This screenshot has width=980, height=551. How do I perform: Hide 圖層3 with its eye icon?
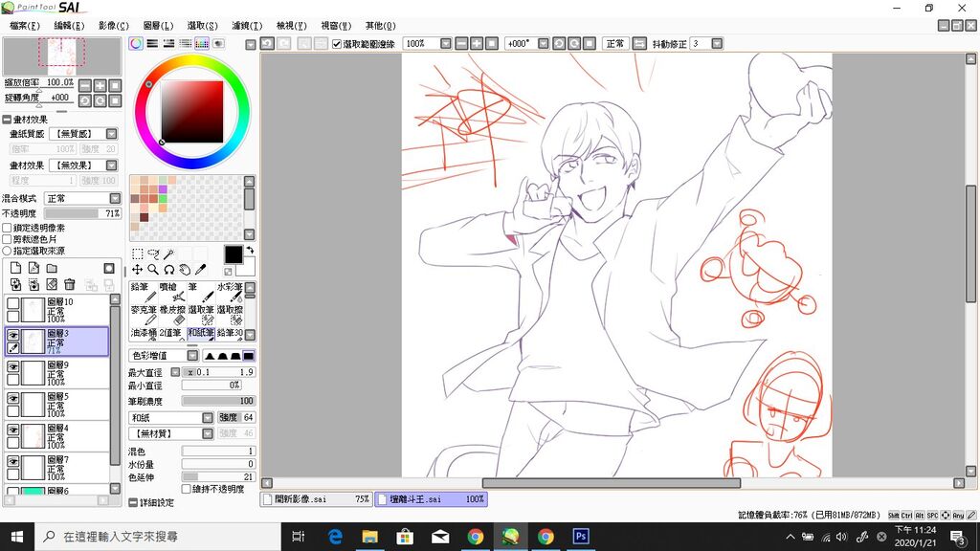click(x=13, y=335)
